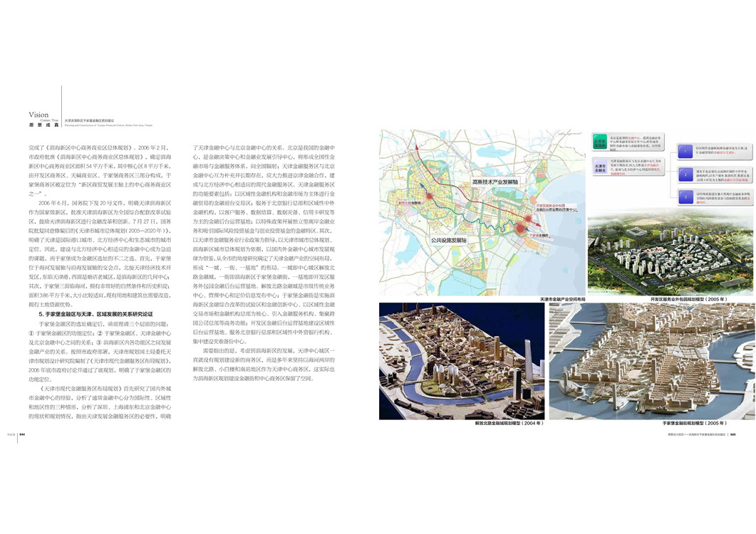Click the green Beijing financial center box
Image resolution: width=756 pixels, height=534 pixels.
click(x=600, y=144)
